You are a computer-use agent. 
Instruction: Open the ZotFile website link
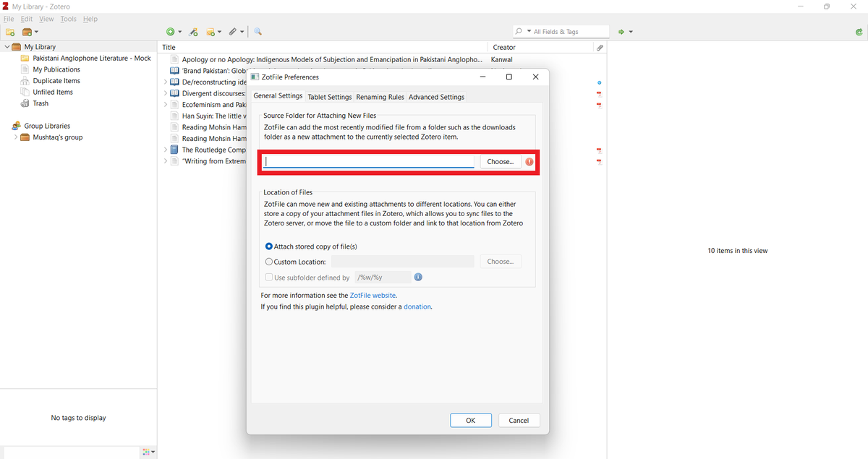373,296
